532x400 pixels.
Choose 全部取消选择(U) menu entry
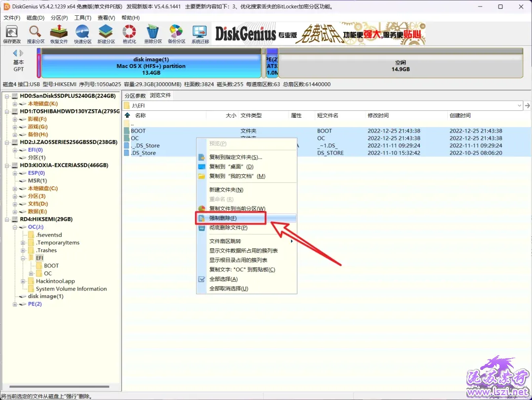247,288
